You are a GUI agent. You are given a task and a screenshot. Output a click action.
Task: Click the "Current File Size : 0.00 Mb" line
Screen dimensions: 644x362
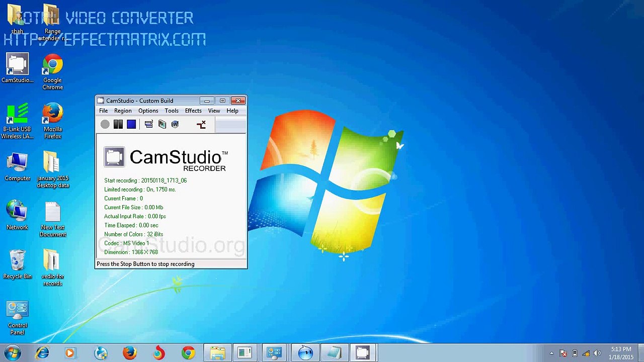(133, 207)
